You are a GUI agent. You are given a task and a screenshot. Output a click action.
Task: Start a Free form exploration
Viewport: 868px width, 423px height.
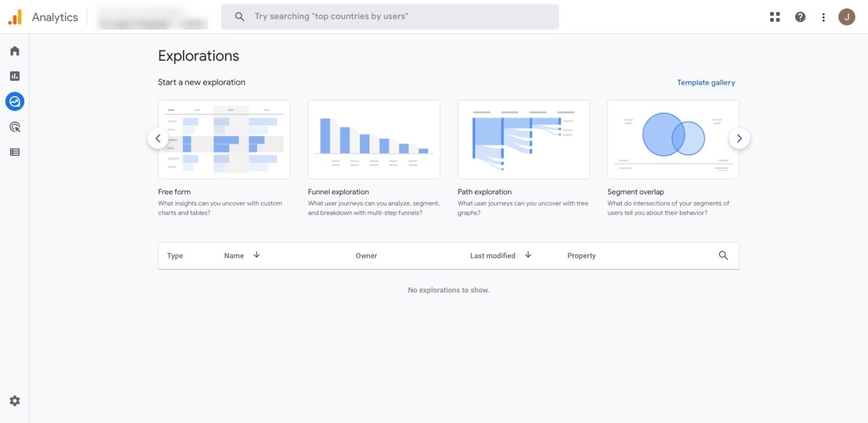pos(224,139)
